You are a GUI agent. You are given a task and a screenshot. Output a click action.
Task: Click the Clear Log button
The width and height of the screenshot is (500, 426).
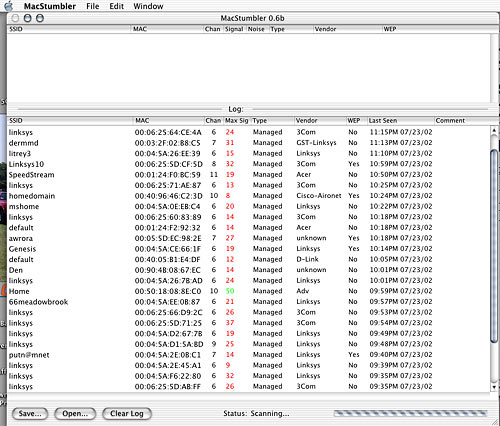click(x=127, y=414)
